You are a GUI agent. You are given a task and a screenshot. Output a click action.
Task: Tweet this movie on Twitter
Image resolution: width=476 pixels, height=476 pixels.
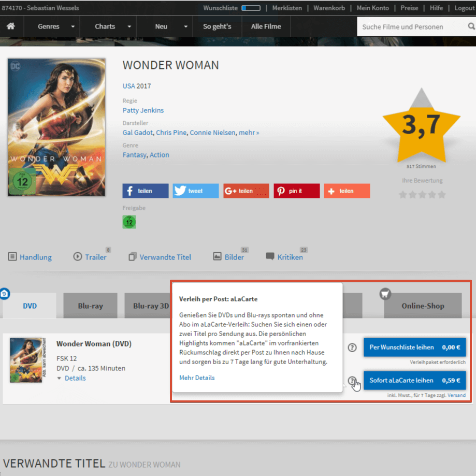pos(195,191)
